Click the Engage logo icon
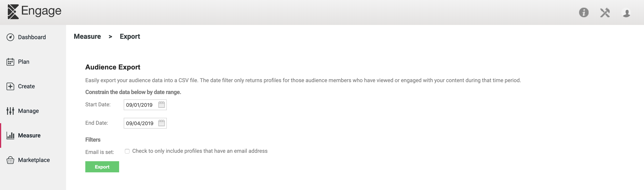644x190 pixels. coord(13,12)
